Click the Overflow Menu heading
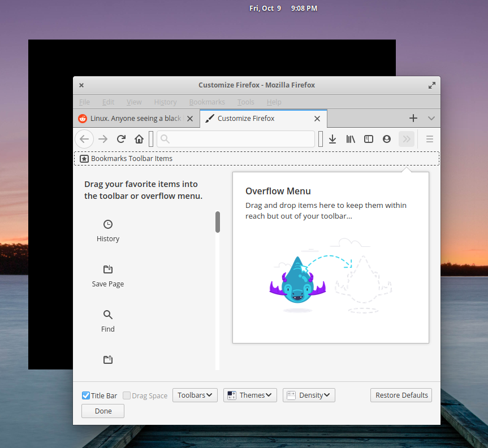 (278, 191)
